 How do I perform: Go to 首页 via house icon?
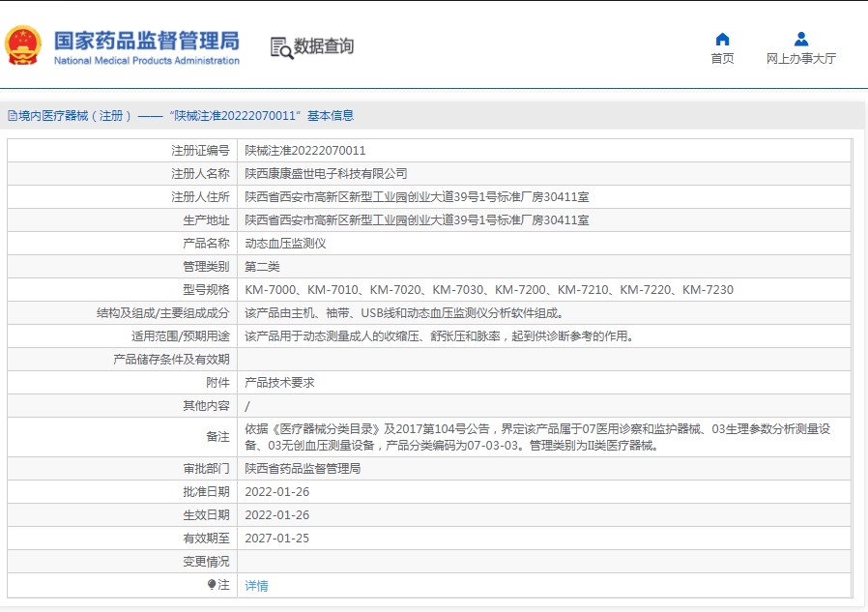point(722,40)
